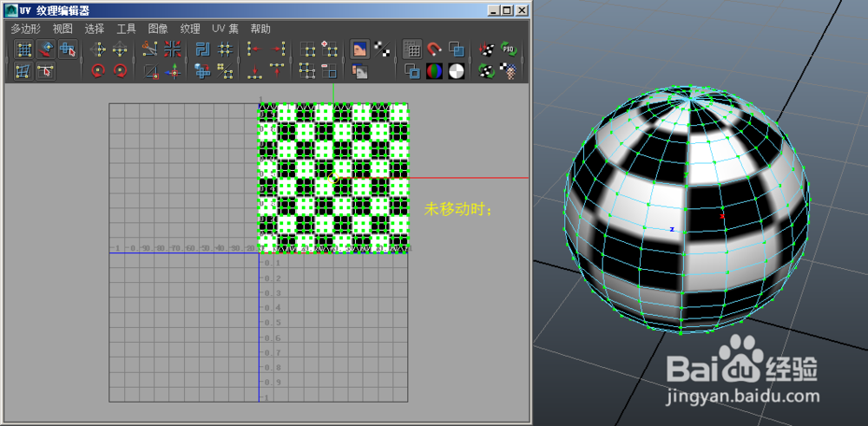Click the blue maze layout UVs icon

202,49
